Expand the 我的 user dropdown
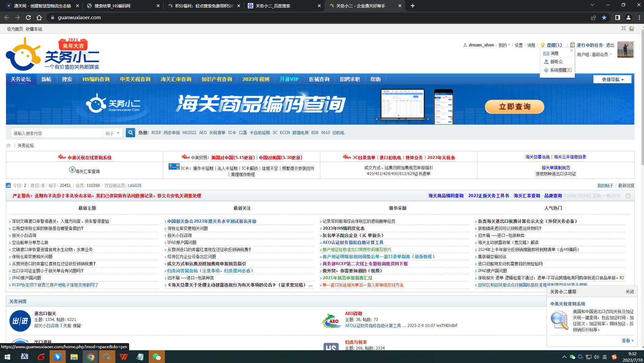 504,45
